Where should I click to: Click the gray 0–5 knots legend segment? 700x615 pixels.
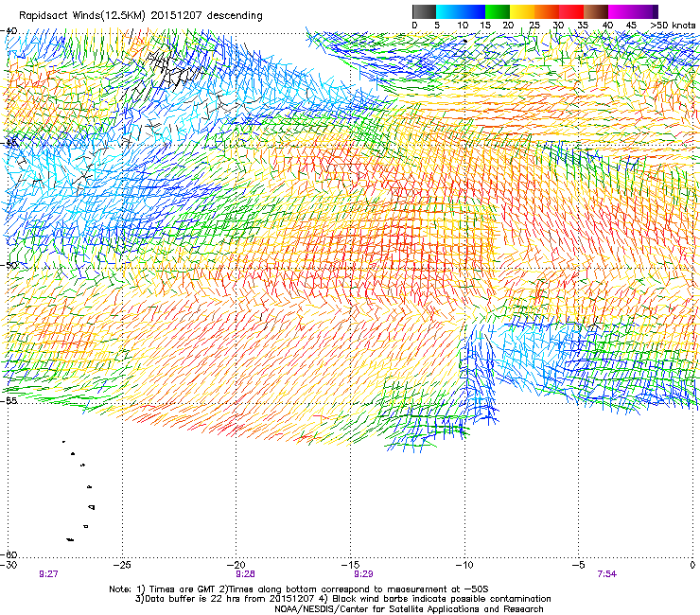click(424, 11)
